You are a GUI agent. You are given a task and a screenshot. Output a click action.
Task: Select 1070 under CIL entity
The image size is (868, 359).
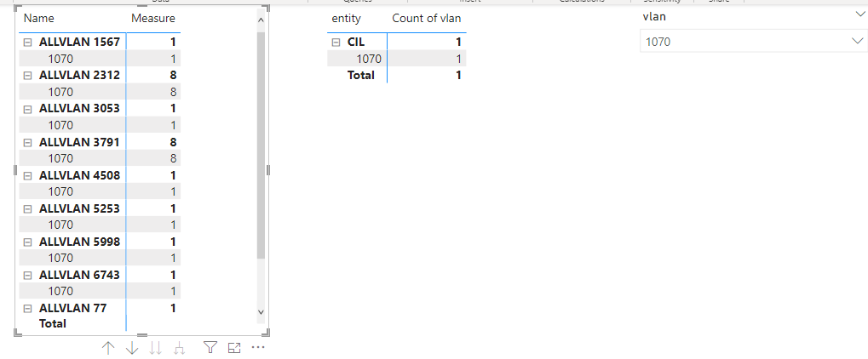(369, 59)
